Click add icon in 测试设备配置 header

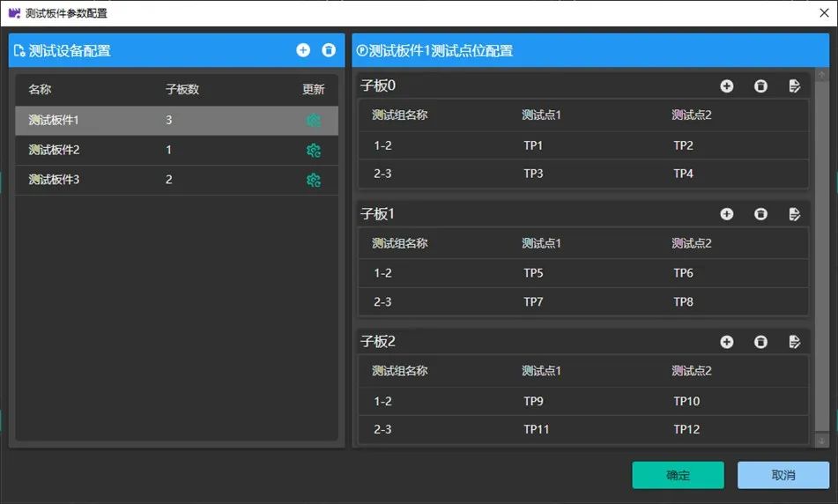coord(303,51)
